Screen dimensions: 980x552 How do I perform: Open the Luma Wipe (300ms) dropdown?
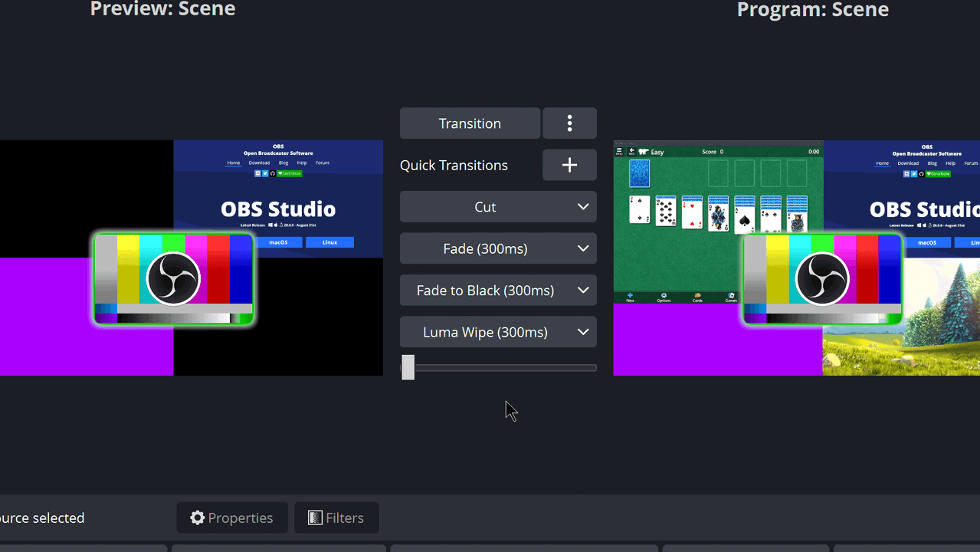(x=582, y=332)
